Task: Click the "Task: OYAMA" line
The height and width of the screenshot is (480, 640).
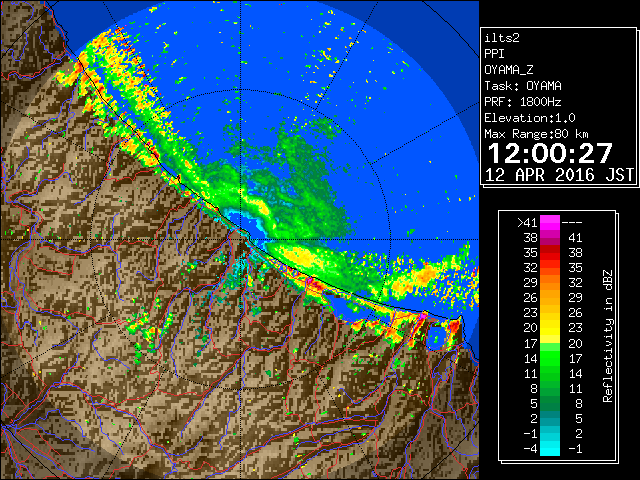Action: click(x=523, y=86)
